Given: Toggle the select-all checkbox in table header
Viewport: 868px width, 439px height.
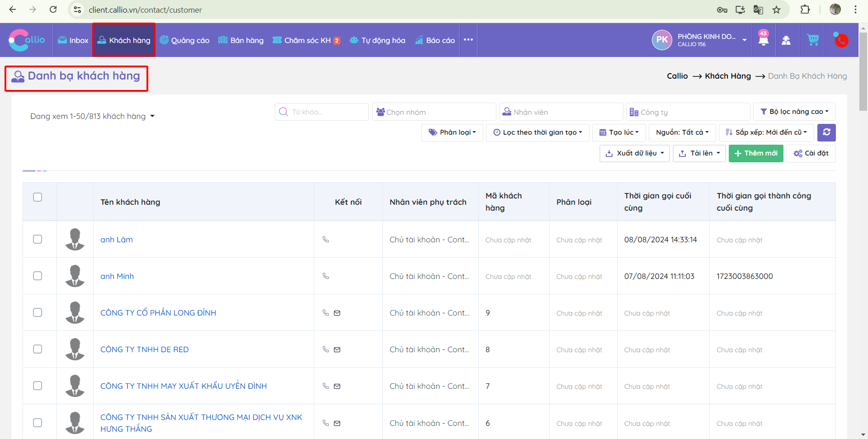Looking at the screenshot, I should [38, 197].
